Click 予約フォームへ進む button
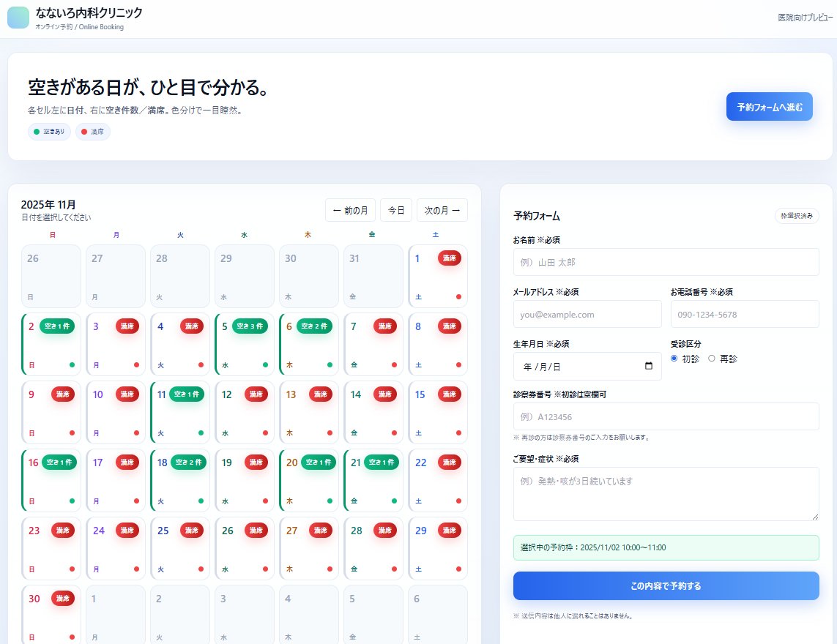This screenshot has height=644, width=837. pos(769,107)
